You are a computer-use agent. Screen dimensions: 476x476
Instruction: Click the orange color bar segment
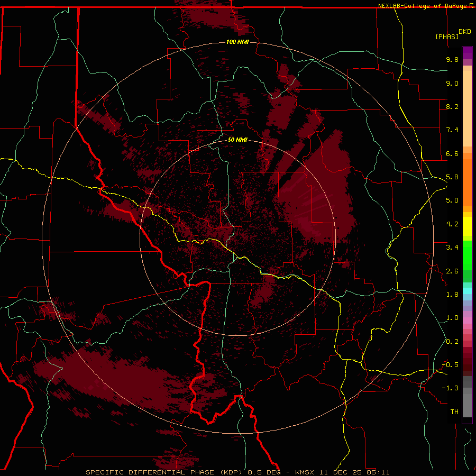(x=467, y=183)
